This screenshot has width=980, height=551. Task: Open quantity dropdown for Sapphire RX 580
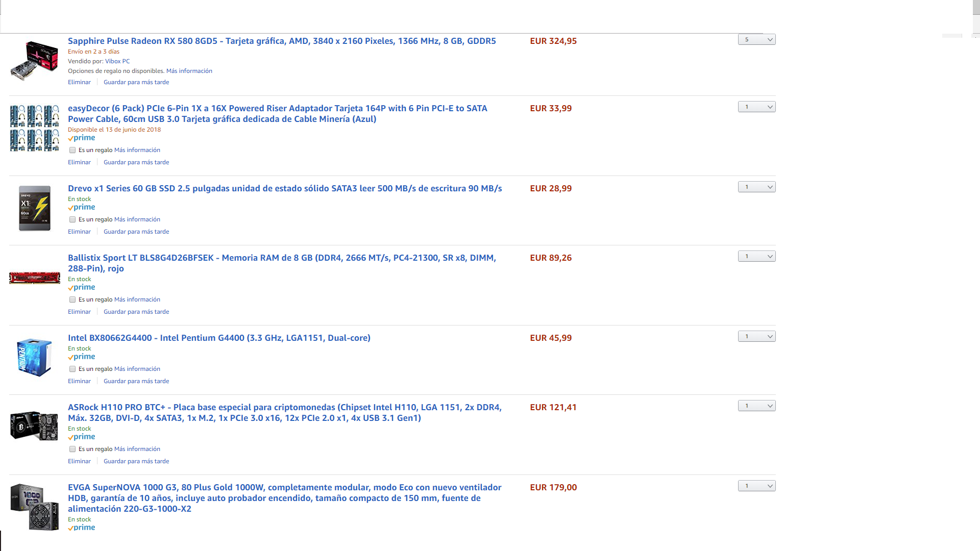pyautogui.click(x=756, y=39)
